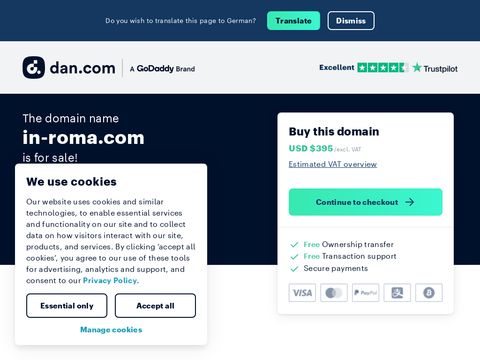Click the Bitcoin payment icon

coord(429,293)
